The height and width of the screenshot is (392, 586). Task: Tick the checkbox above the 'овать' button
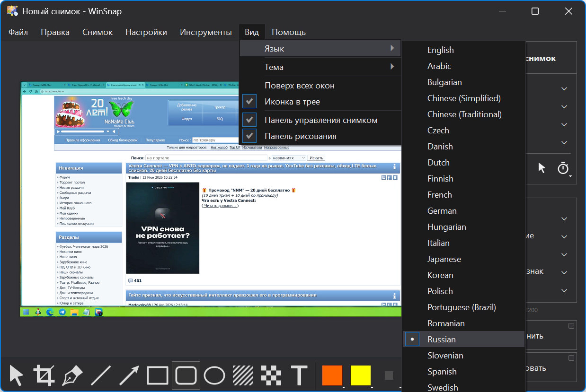pyautogui.click(x=571, y=358)
